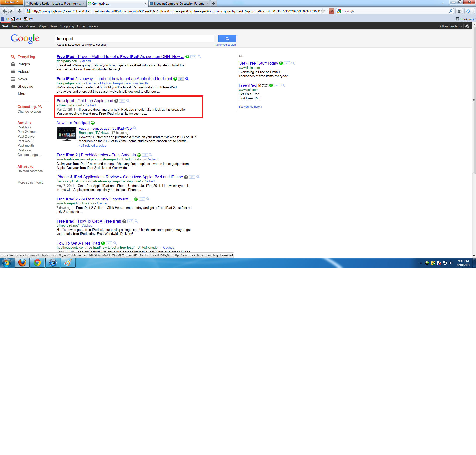This screenshot has width=476, height=455.
Task: Filter results to Videos in sidebar
Action: click(x=23, y=72)
